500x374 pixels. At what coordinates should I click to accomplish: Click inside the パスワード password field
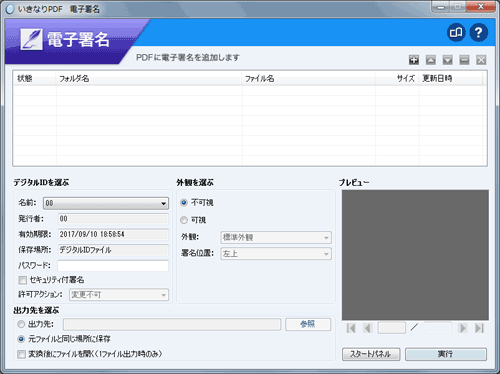point(113,266)
